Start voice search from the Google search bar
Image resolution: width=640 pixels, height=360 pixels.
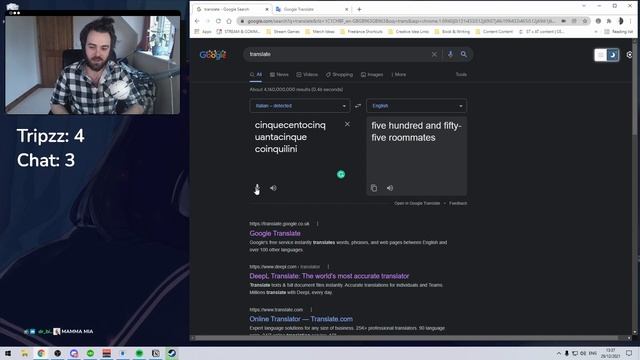pyautogui.click(x=450, y=54)
